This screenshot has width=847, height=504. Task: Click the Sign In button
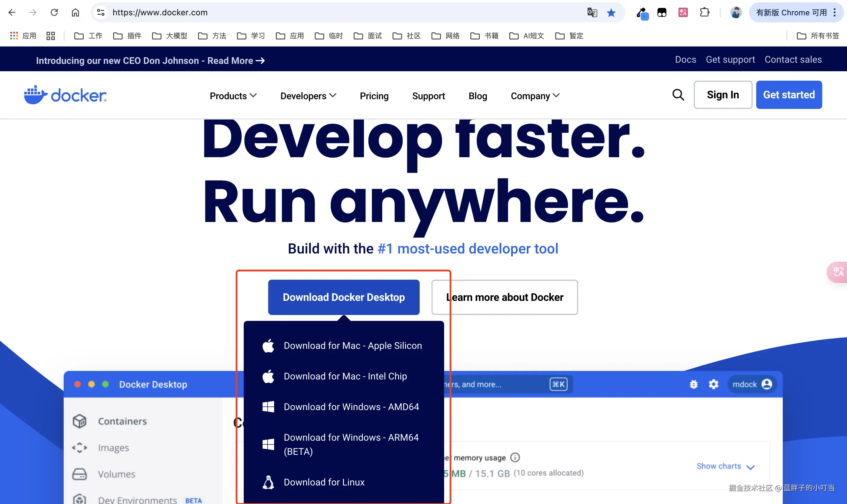pos(723,95)
